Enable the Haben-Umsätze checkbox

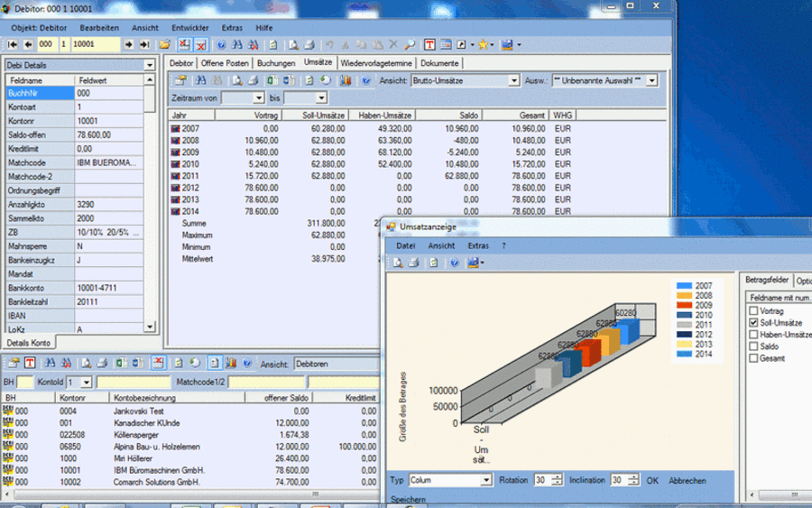tap(753, 335)
